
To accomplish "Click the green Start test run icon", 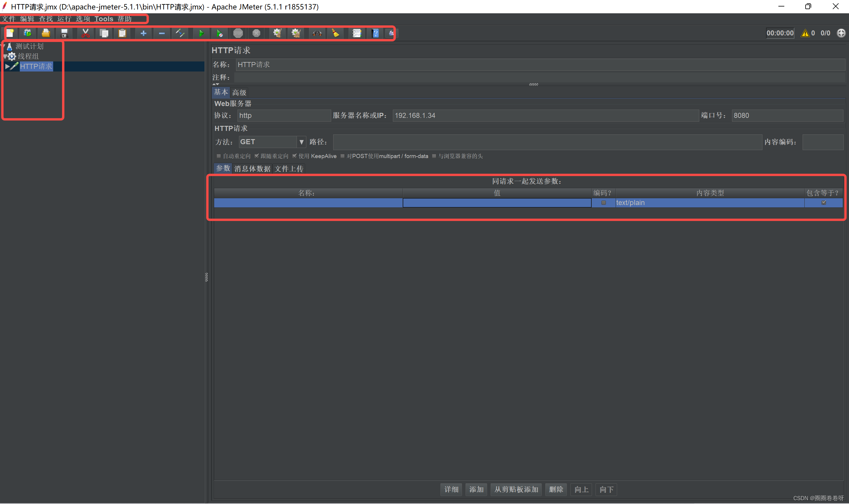I will tap(201, 33).
